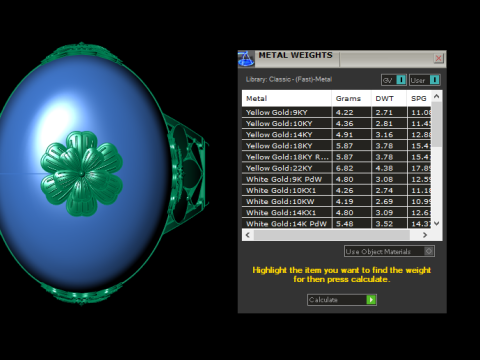Sort by the DWT column header
The width and height of the screenshot is (480, 360).
click(x=389, y=98)
